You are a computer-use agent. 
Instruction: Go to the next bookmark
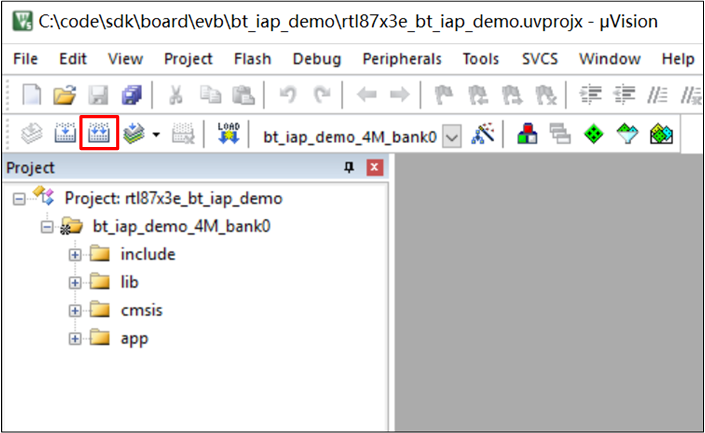click(512, 95)
